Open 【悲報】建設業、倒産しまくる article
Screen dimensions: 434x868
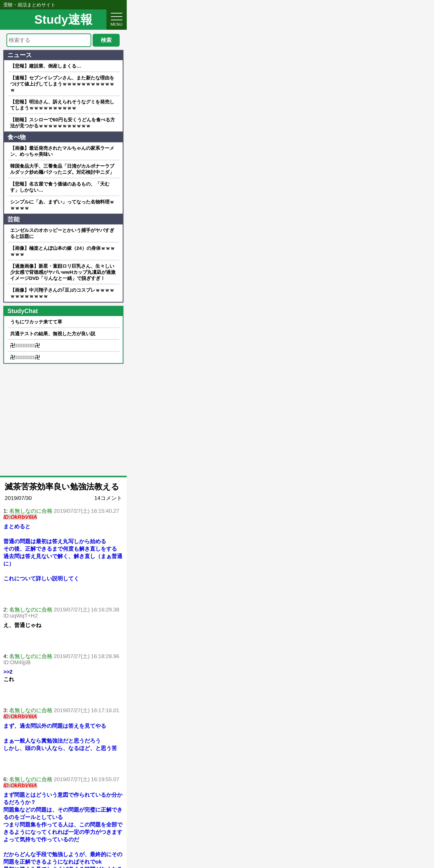[x=63, y=66]
